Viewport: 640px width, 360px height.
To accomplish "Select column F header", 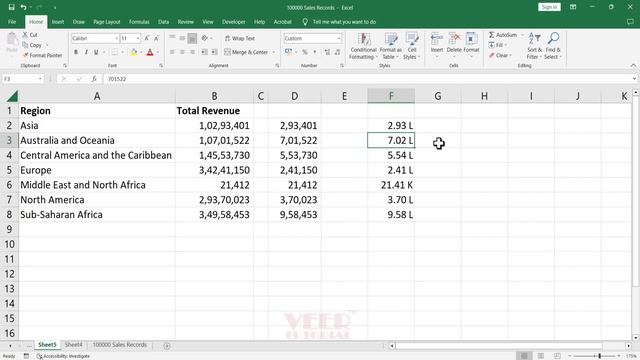I will (391, 96).
